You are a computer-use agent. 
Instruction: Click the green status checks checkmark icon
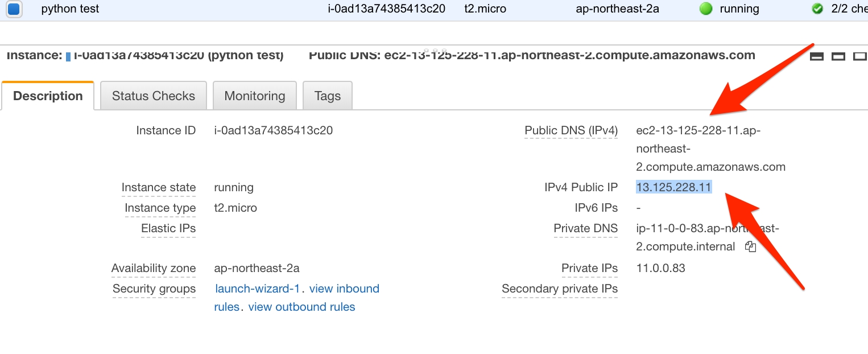(817, 9)
